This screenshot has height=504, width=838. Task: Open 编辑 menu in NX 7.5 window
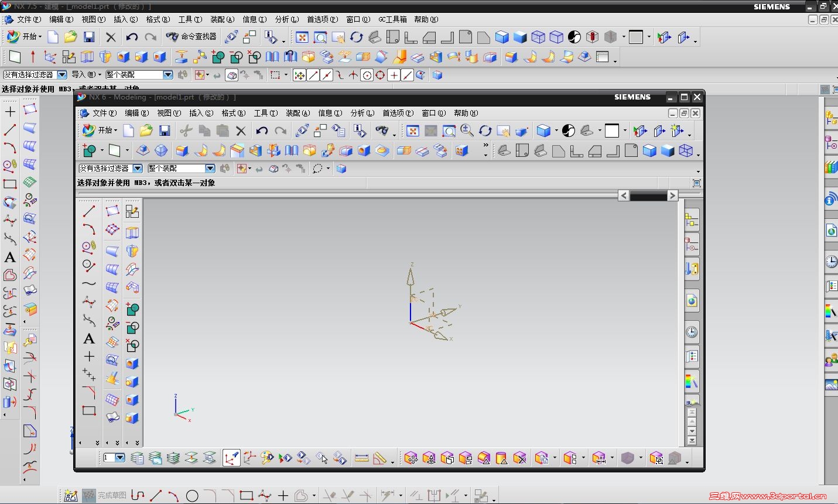pyautogui.click(x=61, y=19)
